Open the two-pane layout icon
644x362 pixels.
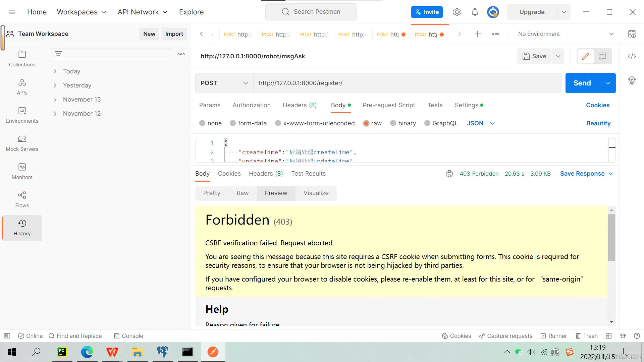click(609, 336)
